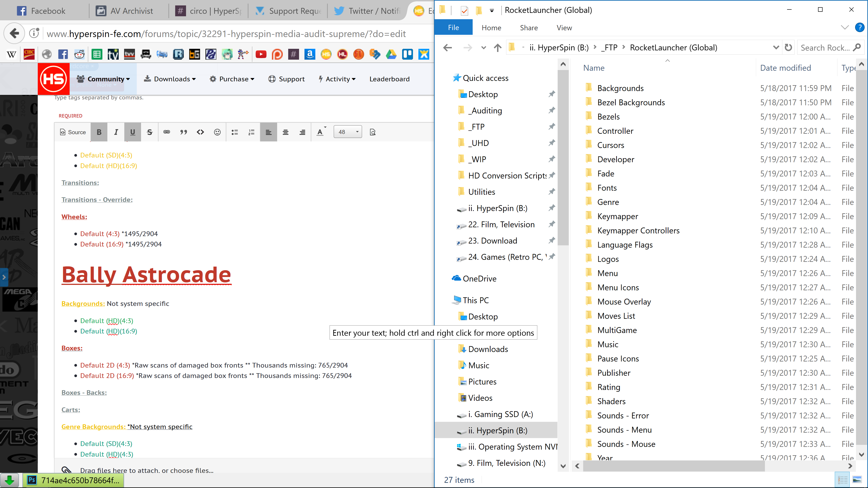Toggle bold formatting in the editor
The height and width of the screenshot is (488, 868).
[x=99, y=132]
